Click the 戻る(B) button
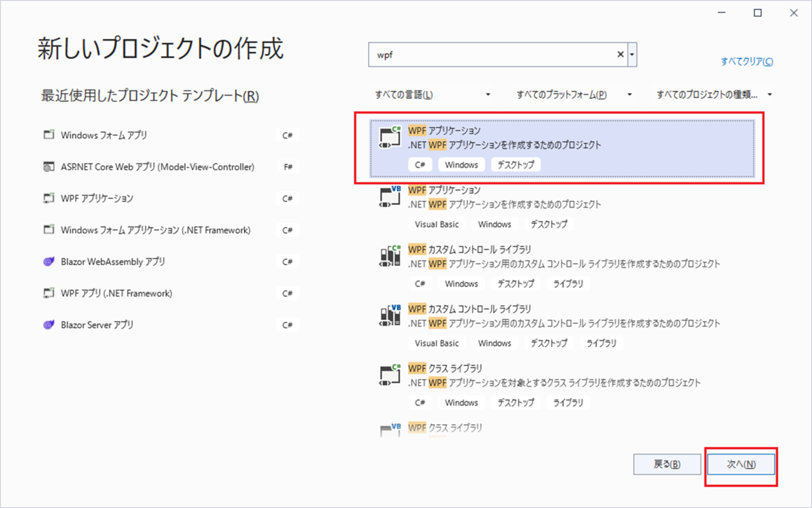This screenshot has width=812, height=508. [x=667, y=465]
